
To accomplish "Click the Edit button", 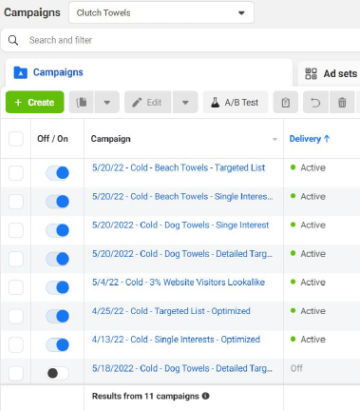I will click(148, 102).
